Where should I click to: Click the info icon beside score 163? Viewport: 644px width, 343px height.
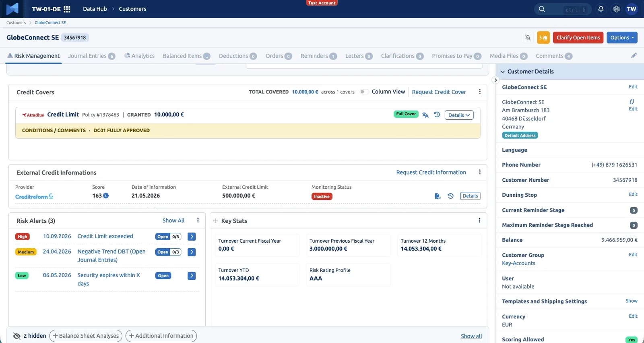point(106,195)
